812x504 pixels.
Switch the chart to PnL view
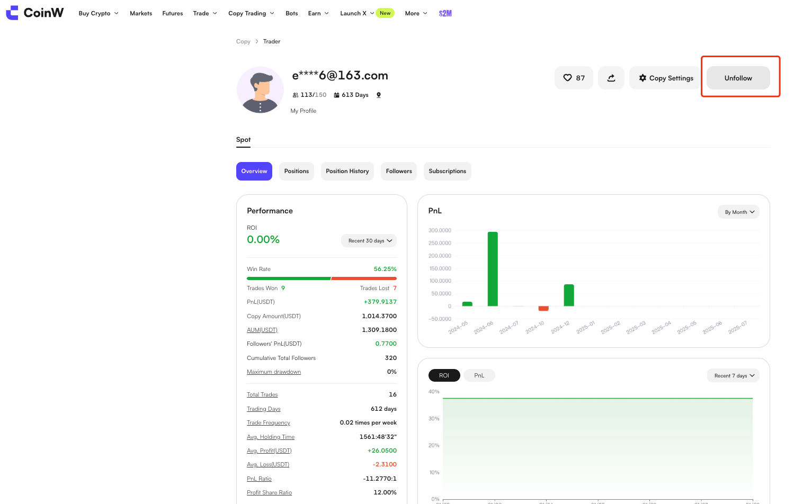(479, 375)
